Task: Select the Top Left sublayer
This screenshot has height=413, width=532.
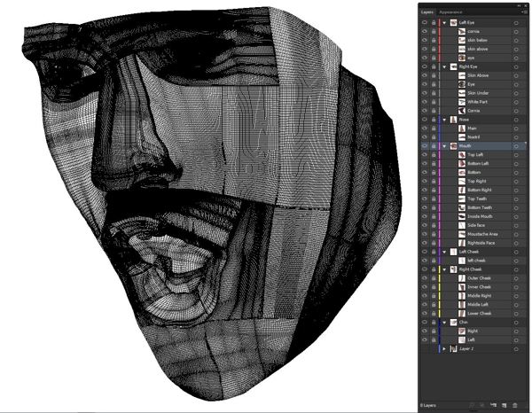Action: click(x=475, y=155)
